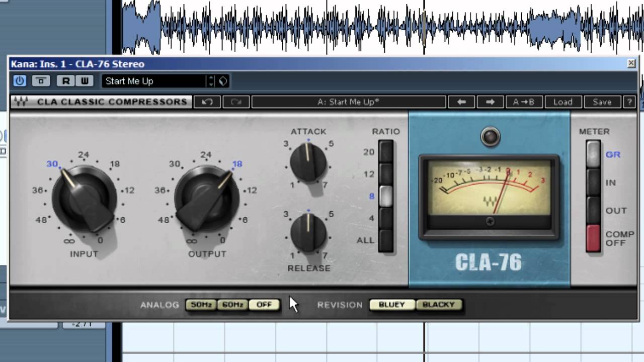Open the preset management diamond icon
The height and width of the screenshot is (362, 644).
[223, 81]
